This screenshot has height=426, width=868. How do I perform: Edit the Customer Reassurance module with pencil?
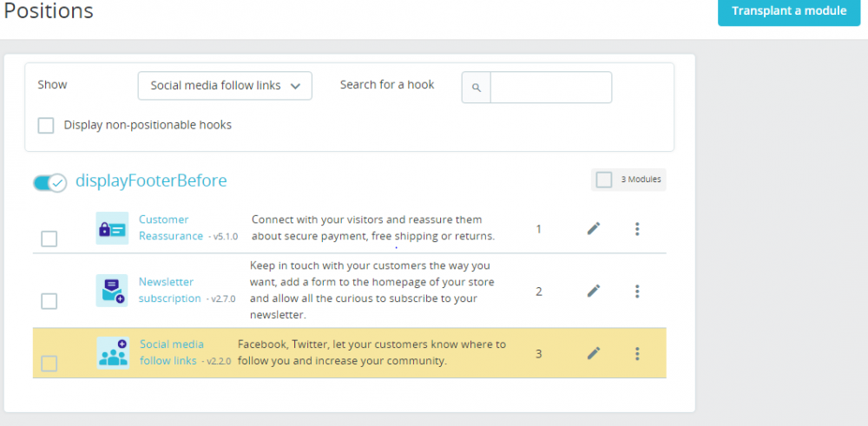[x=594, y=228]
